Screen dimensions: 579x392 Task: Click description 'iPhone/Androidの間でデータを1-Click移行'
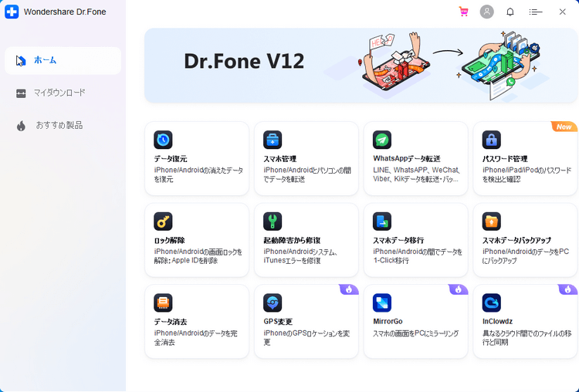[417, 256]
